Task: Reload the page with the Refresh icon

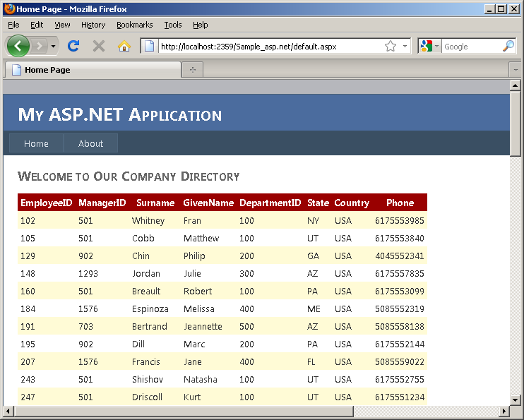Action: click(x=73, y=46)
